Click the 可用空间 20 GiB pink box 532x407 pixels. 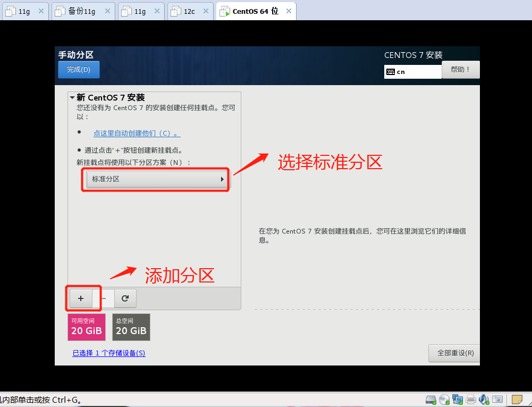click(87, 327)
